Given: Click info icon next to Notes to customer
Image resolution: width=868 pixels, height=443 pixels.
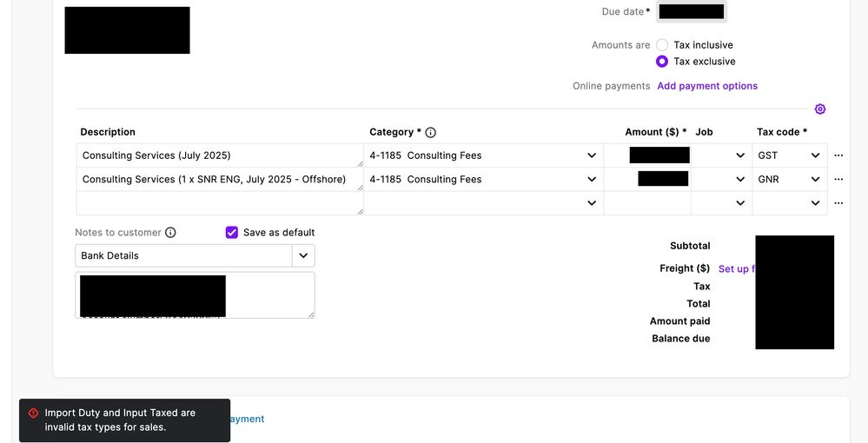Looking at the screenshot, I should point(170,233).
